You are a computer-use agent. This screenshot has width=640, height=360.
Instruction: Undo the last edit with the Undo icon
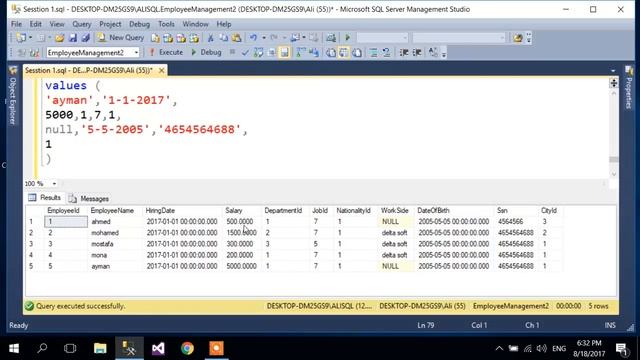coord(253,38)
